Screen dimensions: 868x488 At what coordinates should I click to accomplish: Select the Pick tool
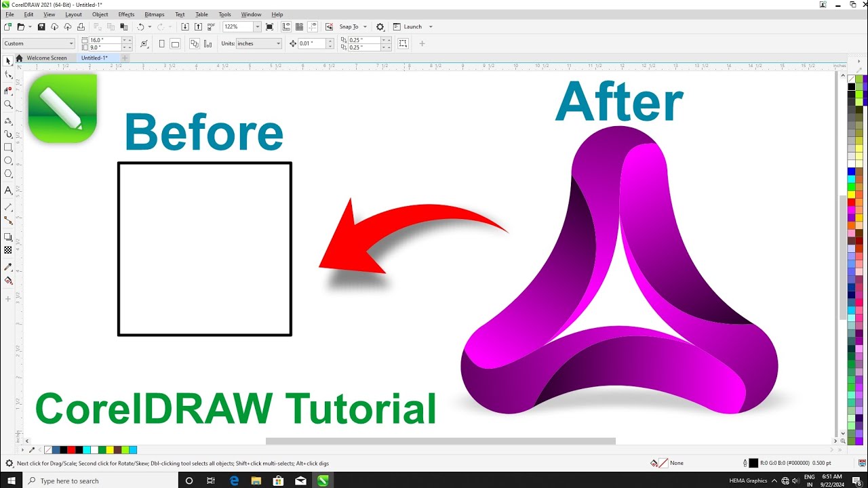click(x=8, y=61)
